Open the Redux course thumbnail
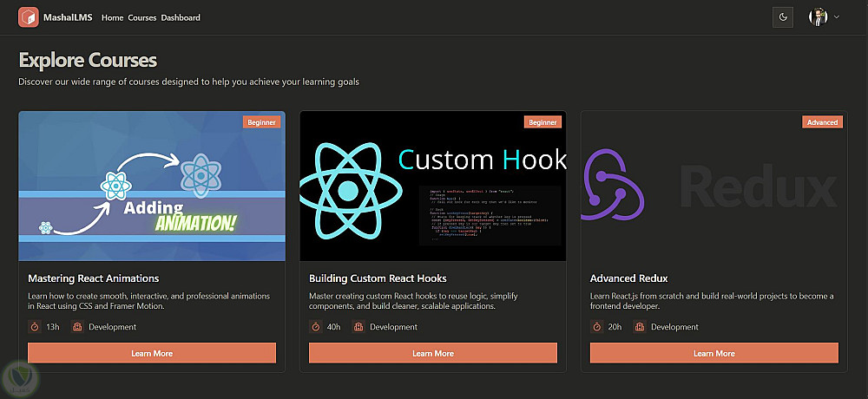Image resolution: width=868 pixels, height=399 pixels. pos(714,186)
